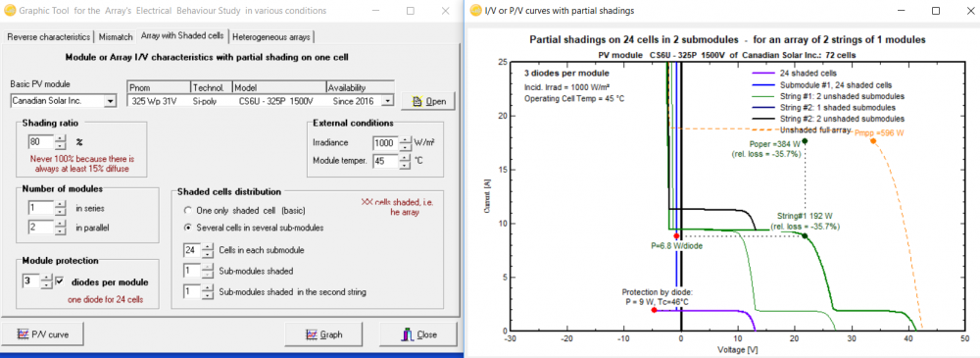Click the Module temperature field
The width and height of the screenshot is (980, 358).
click(385, 161)
